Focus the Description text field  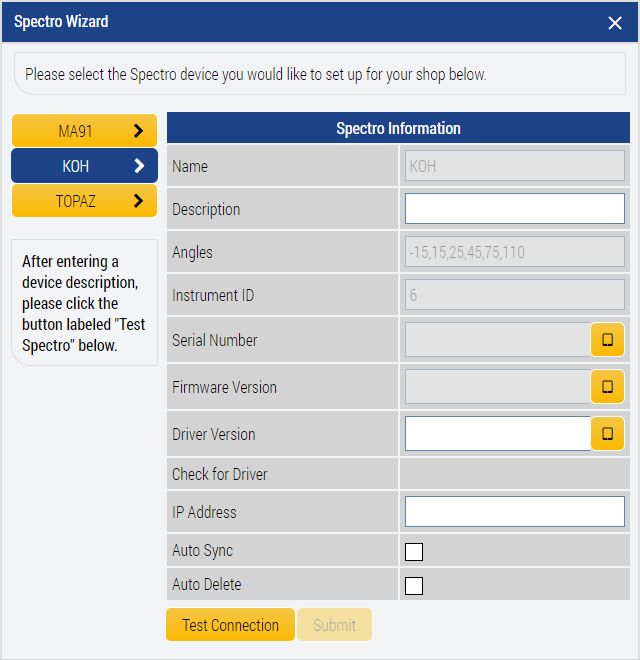(x=514, y=209)
